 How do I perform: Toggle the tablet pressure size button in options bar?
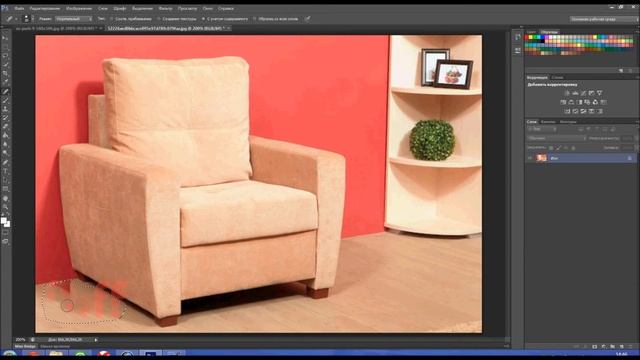pos(307,19)
